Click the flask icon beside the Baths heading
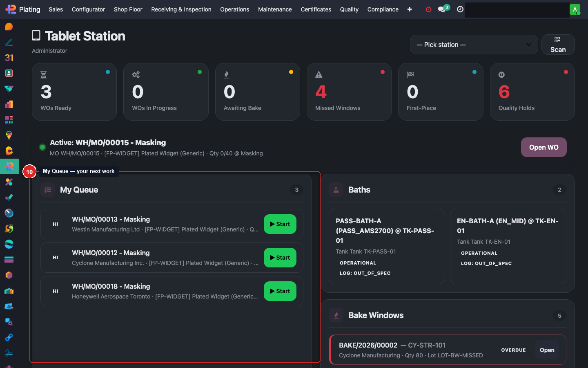 (x=335, y=189)
